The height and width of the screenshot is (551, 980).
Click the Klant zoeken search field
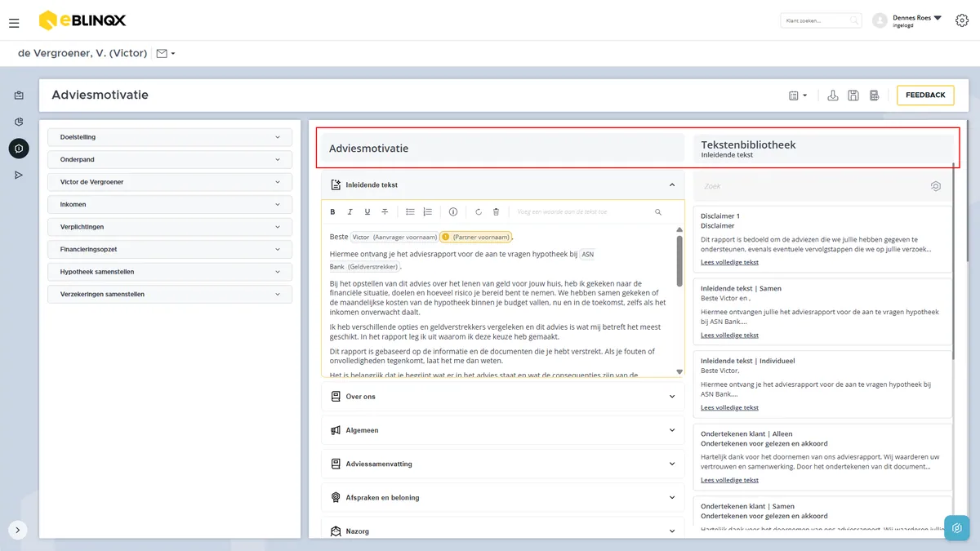(x=821, y=20)
